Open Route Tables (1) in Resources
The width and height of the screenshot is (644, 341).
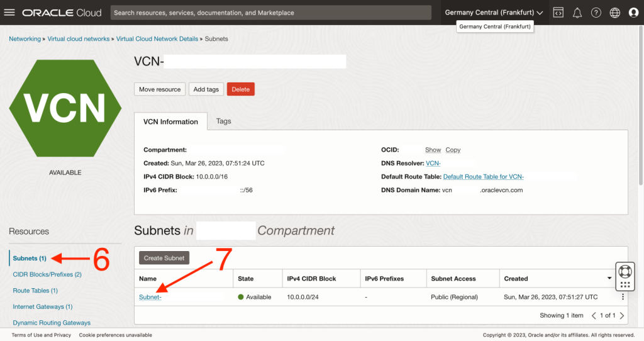(x=35, y=291)
